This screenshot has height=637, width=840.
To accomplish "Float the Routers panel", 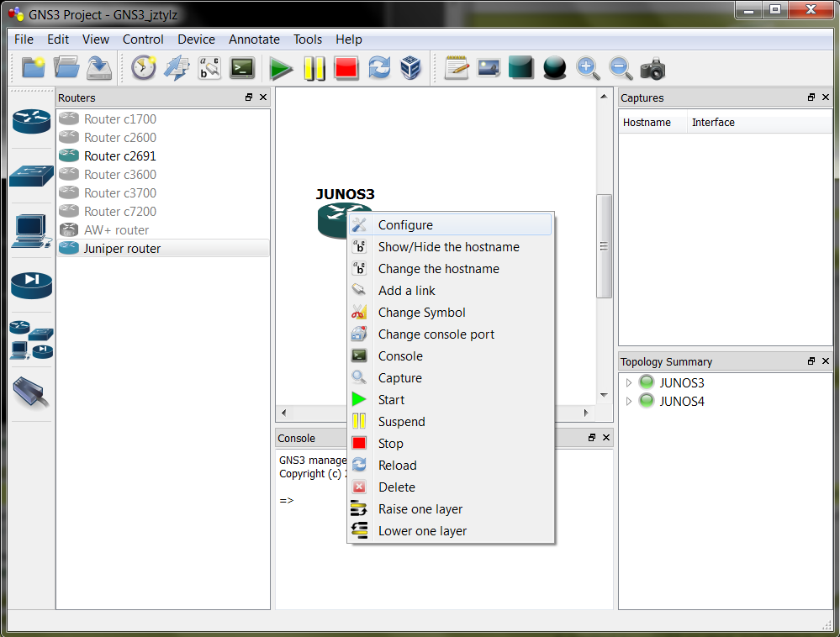I will 249,97.
